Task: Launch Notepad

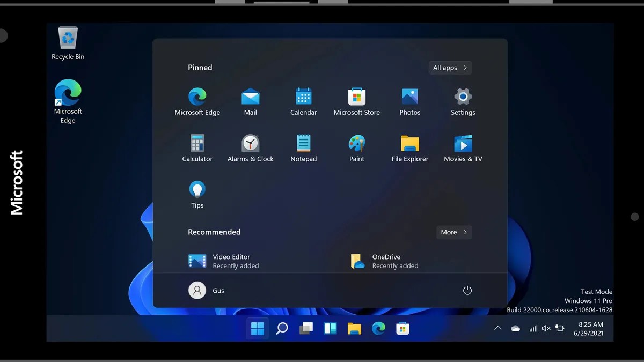Action: point(303,149)
